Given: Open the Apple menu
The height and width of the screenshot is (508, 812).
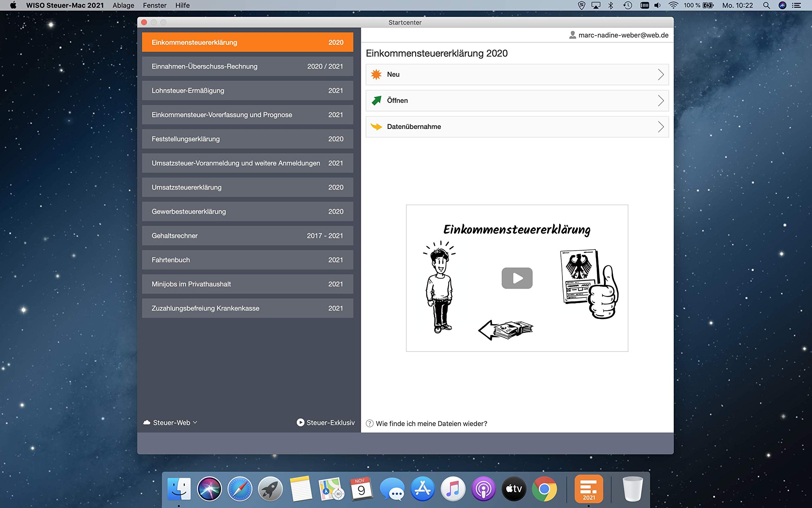Looking at the screenshot, I should [13, 5].
